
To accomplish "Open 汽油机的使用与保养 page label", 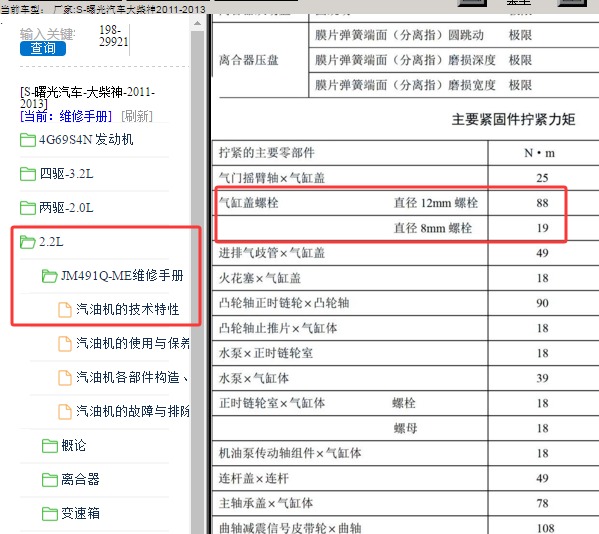I will click(x=133, y=344).
